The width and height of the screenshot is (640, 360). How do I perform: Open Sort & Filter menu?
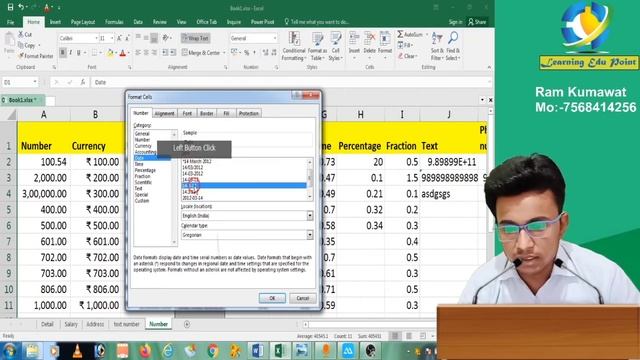(x=437, y=46)
